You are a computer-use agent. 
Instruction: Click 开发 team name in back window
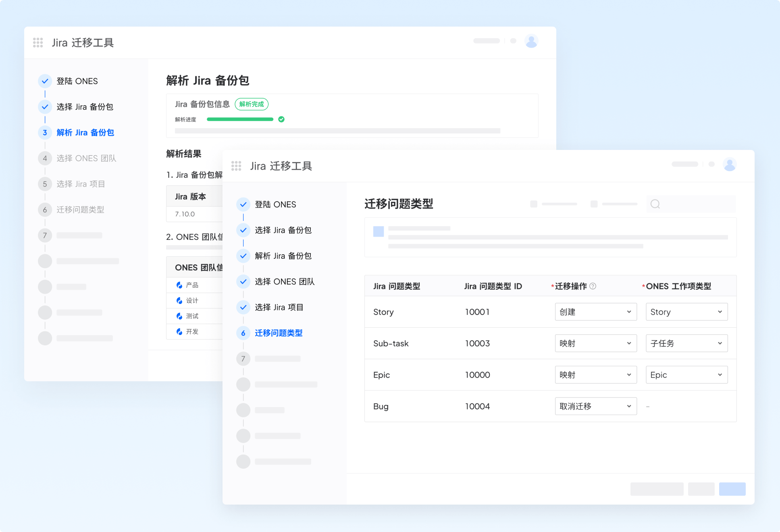(192, 332)
